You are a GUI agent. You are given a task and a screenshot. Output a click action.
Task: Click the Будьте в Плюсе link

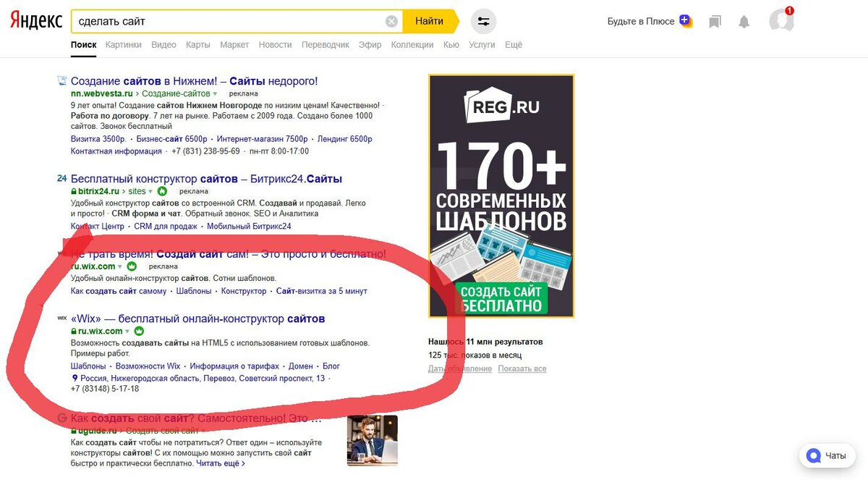point(641,22)
